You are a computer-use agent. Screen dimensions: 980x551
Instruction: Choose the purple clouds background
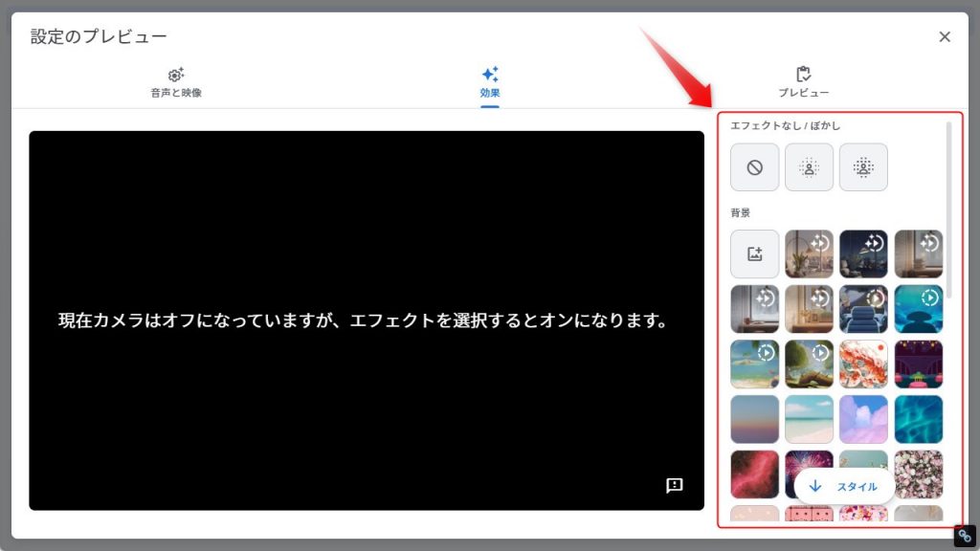point(863,419)
